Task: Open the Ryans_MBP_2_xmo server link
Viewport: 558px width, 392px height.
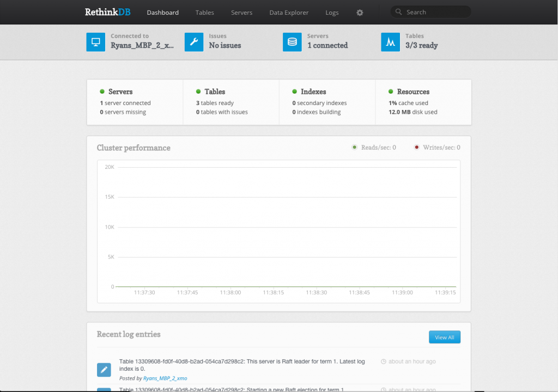Action: [x=165, y=378]
